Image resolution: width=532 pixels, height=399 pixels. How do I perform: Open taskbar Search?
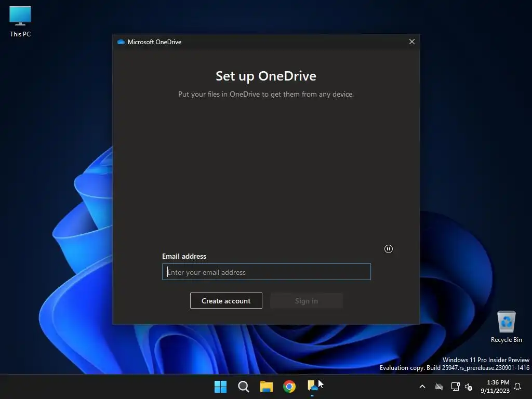pyautogui.click(x=244, y=387)
